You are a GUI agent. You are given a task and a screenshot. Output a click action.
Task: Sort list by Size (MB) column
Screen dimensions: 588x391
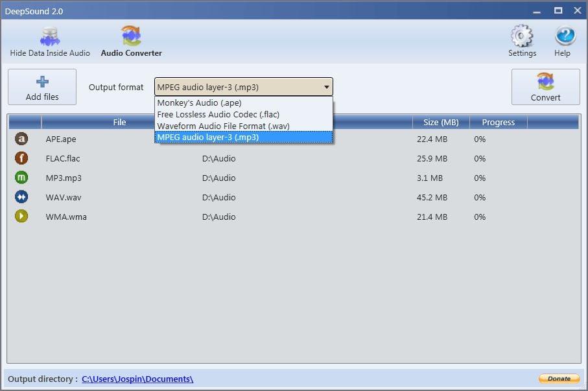click(x=440, y=122)
